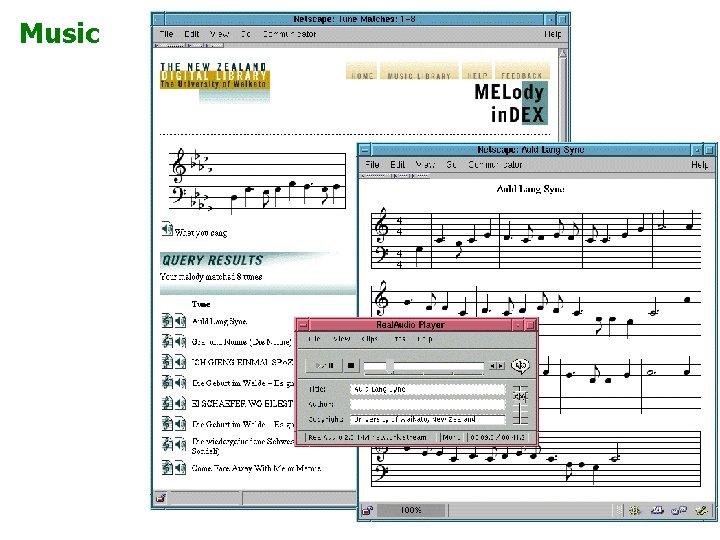Image resolution: width=720 pixels, height=540 pixels.
Task: Click the QUERY RESULTS heading
Action: coord(212,260)
